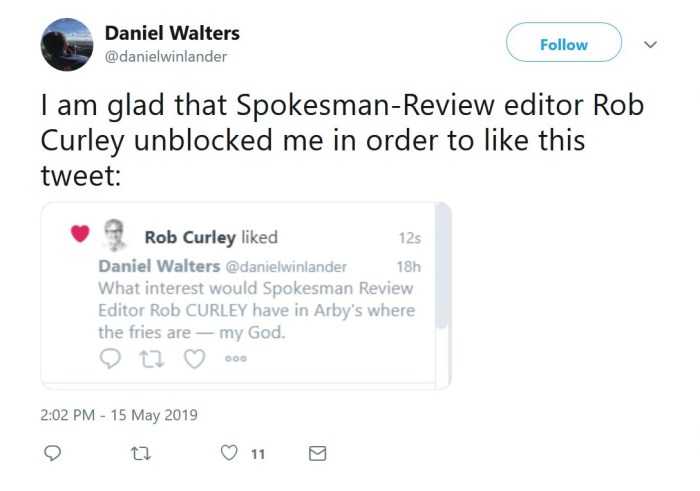
Task: Open Rob Curley name in notification
Action: point(190,237)
